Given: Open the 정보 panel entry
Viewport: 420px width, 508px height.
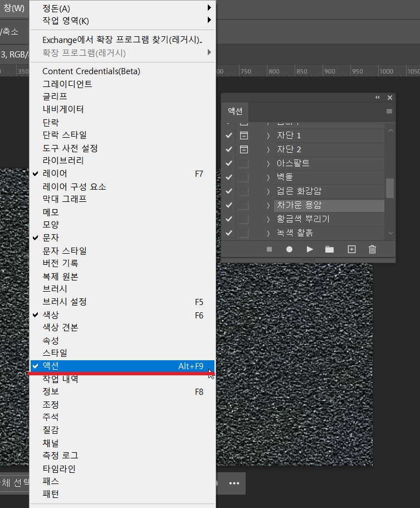Looking at the screenshot, I should (x=123, y=391).
